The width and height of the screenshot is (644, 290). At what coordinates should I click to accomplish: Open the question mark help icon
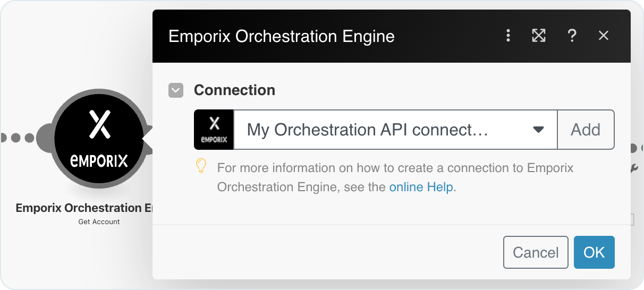[x=572, y=36]
